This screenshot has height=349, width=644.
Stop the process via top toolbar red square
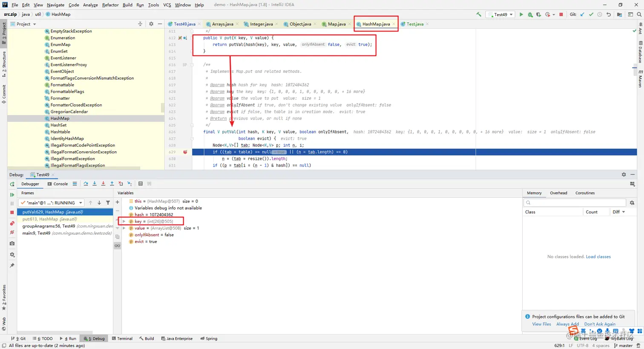pyautogui.click(x=561, y=14)
